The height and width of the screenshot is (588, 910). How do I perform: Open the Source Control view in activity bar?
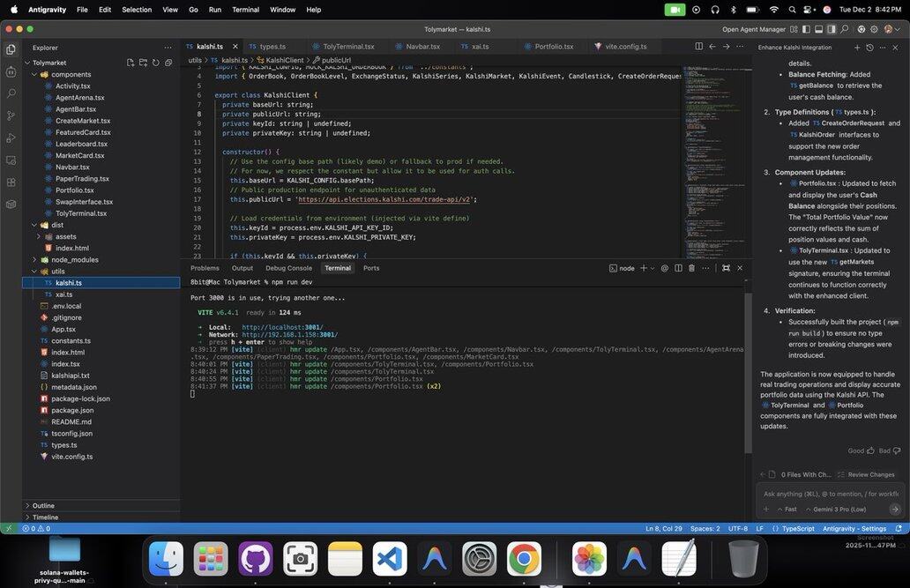click(11, 115)
